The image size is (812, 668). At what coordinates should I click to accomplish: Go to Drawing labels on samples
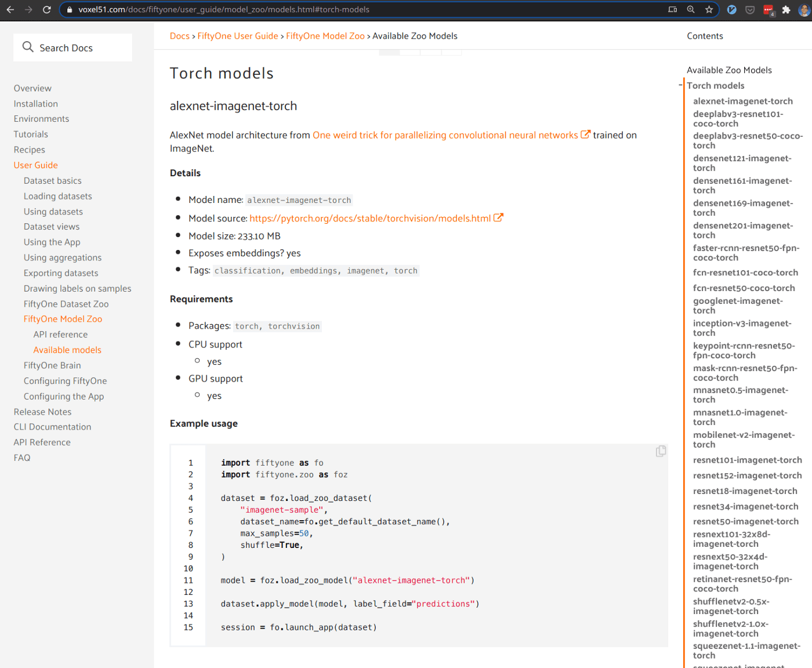point(78,289)
